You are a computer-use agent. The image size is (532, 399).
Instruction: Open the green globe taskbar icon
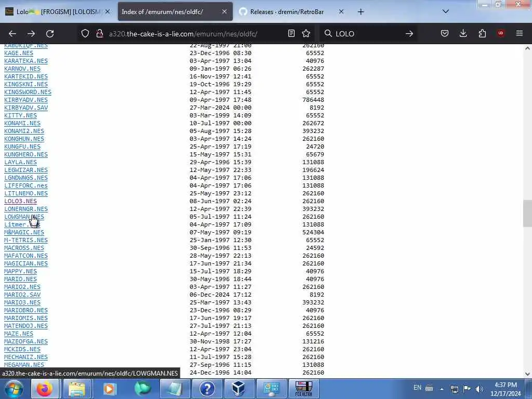pyautogui.click(x=142, y=389)
